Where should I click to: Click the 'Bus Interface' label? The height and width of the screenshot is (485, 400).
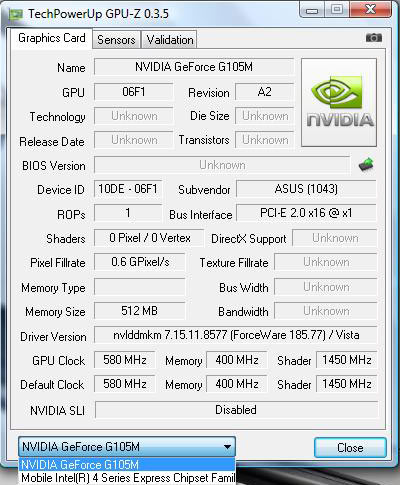[x=201, y=215]
